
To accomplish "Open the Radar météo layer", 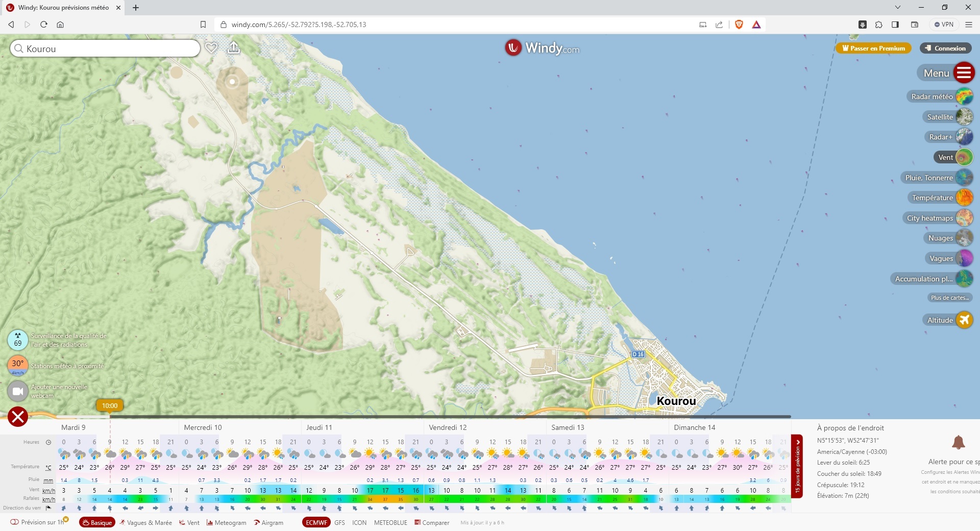I will click(x=940, y=96).
